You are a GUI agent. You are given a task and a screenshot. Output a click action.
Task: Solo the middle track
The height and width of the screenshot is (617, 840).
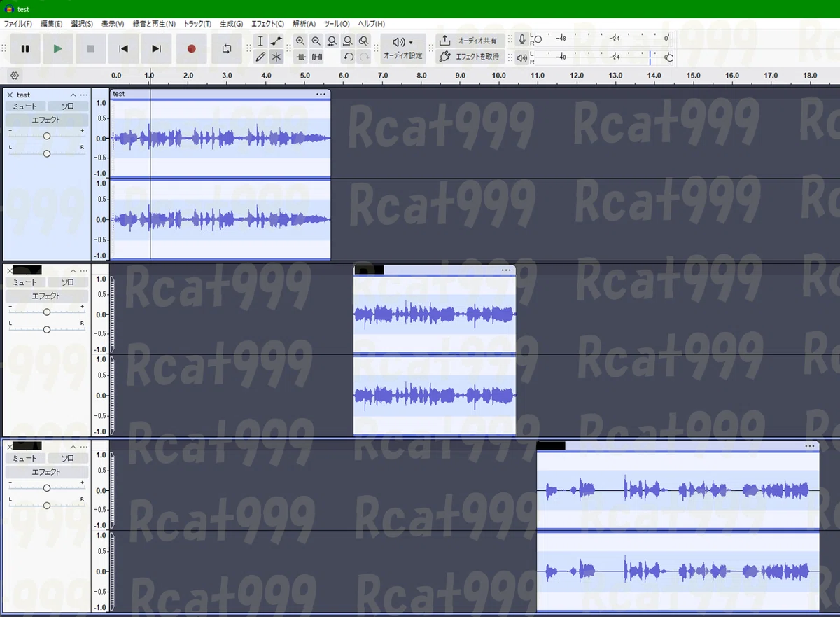(67, 282)
